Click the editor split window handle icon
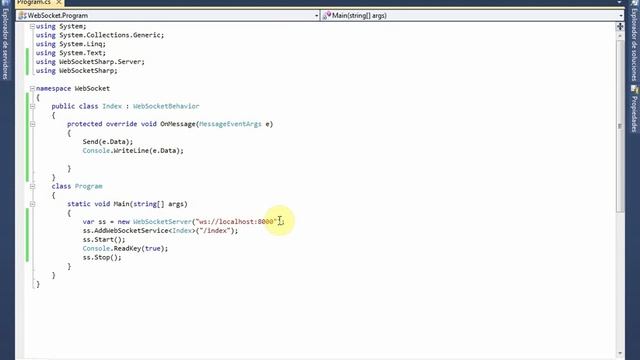The width and height of the screenshot is (640, 360). (620, 27)
